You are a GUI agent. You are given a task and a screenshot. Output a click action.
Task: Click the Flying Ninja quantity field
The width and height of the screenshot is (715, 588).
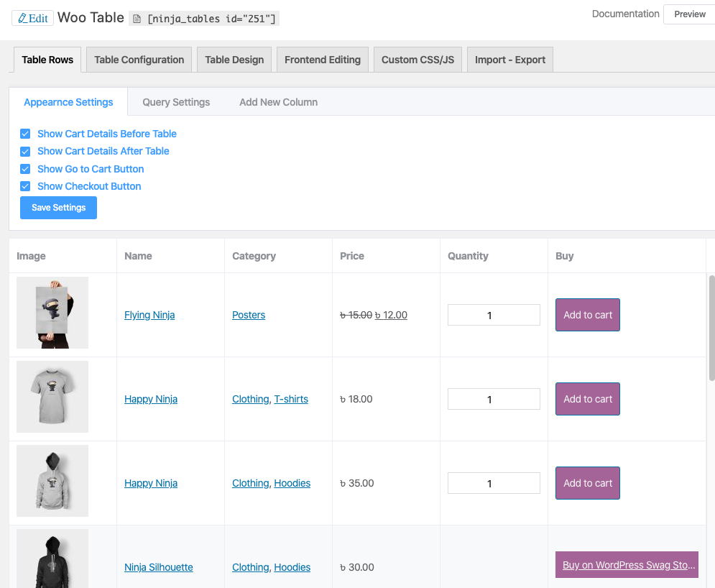[x=494, y=315]
